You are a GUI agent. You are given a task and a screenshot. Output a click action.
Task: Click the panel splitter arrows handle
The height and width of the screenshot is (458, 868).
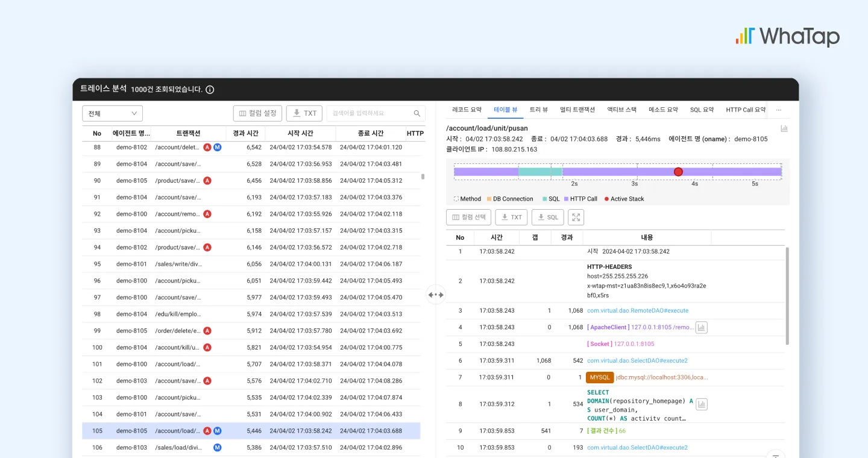436,295
